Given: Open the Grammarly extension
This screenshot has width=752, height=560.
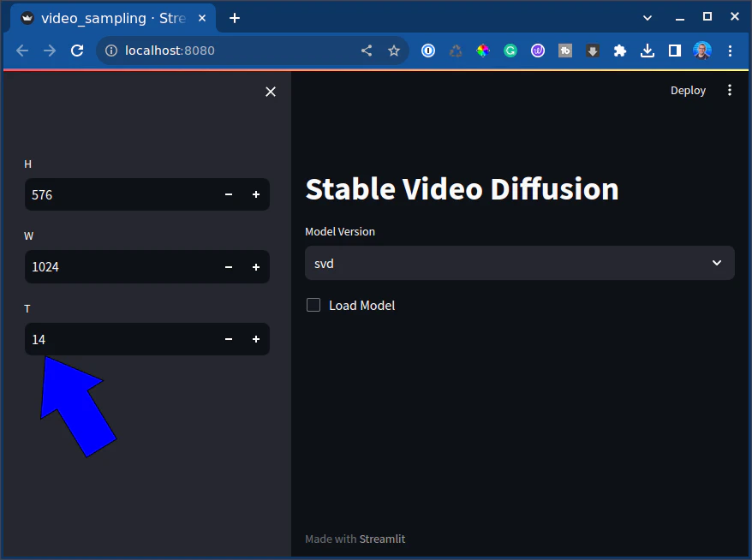Looking at the screenshot, I should [510, 51].
